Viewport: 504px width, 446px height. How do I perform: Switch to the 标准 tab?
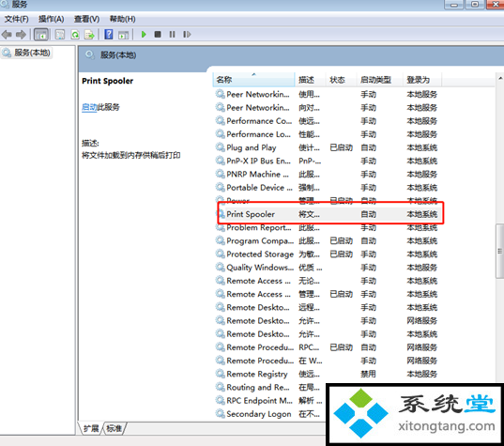(x=115, y=428)
